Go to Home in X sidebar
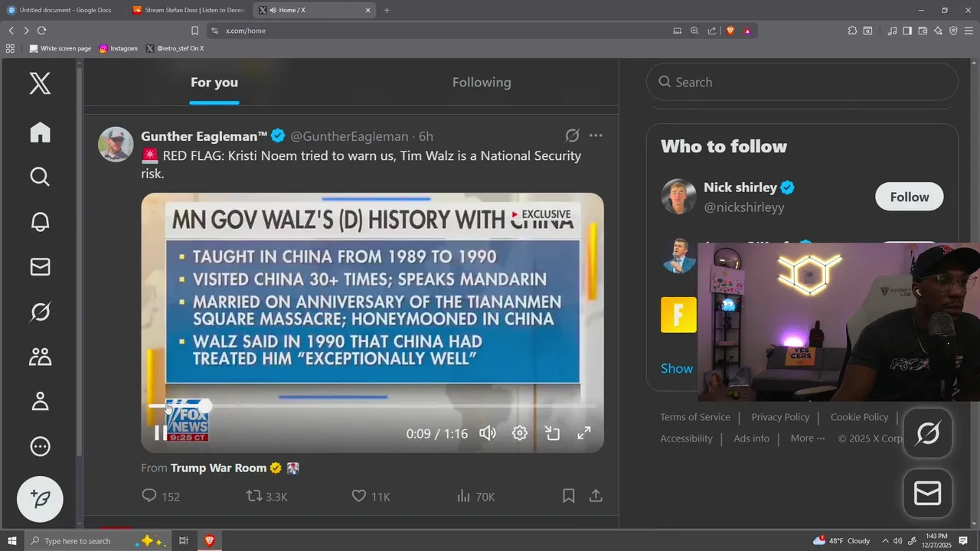 [40, 132]
